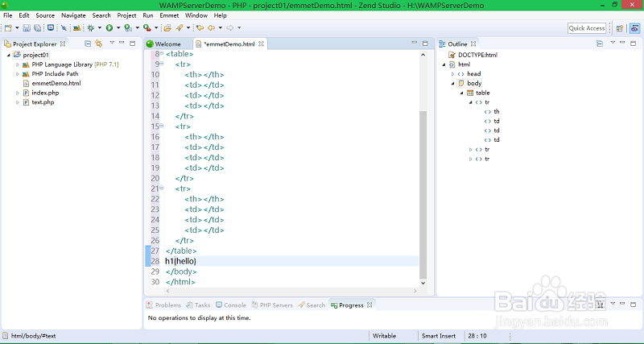644x344 pixels.
Task: Fold the tr block at line 15
Action: [162, 126]
